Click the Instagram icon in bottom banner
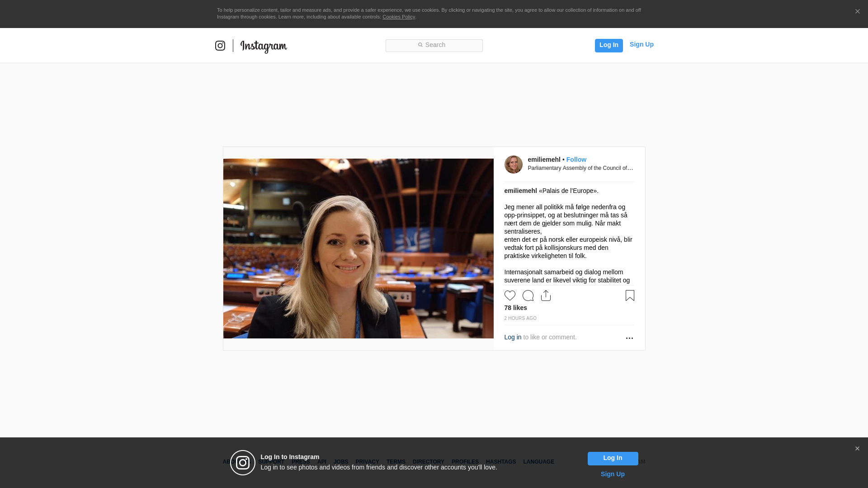This screenshot has width=868, height=488. (243, 463)
